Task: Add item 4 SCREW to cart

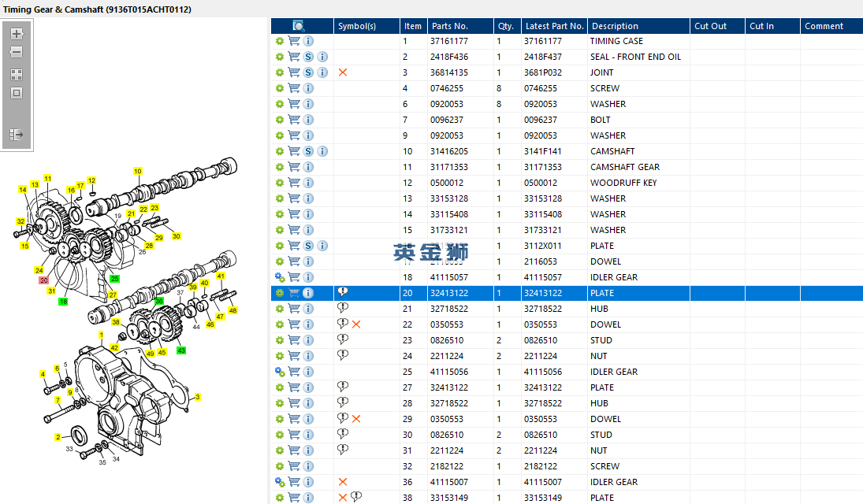Action: click(x=295, y=88)
